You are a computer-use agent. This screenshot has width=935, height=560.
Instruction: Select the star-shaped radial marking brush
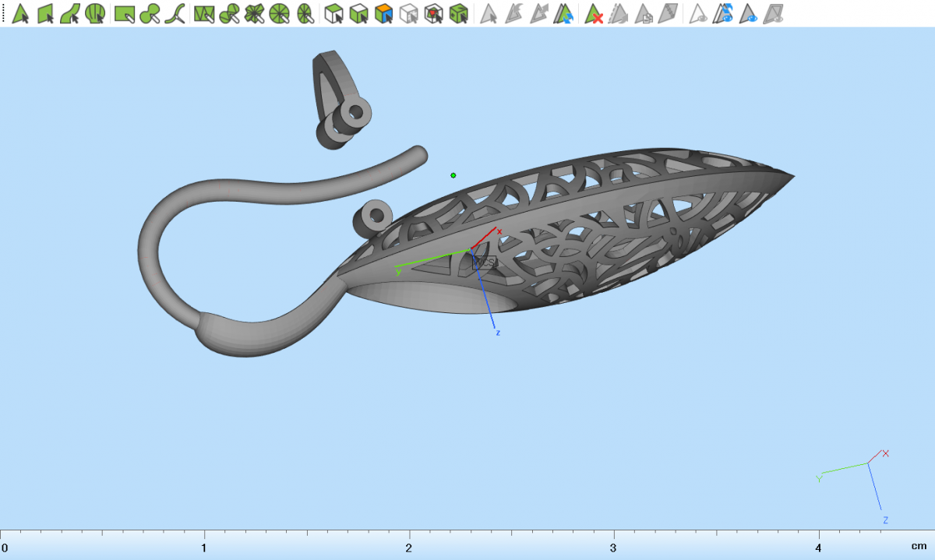pos(254,13)
